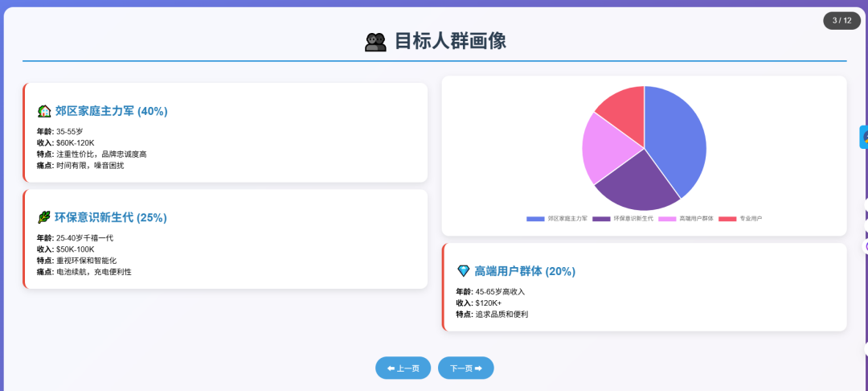
Task: Click the diamond icon next to 高端用户群体
Action: pyautogui.click(x=464, y=271)
